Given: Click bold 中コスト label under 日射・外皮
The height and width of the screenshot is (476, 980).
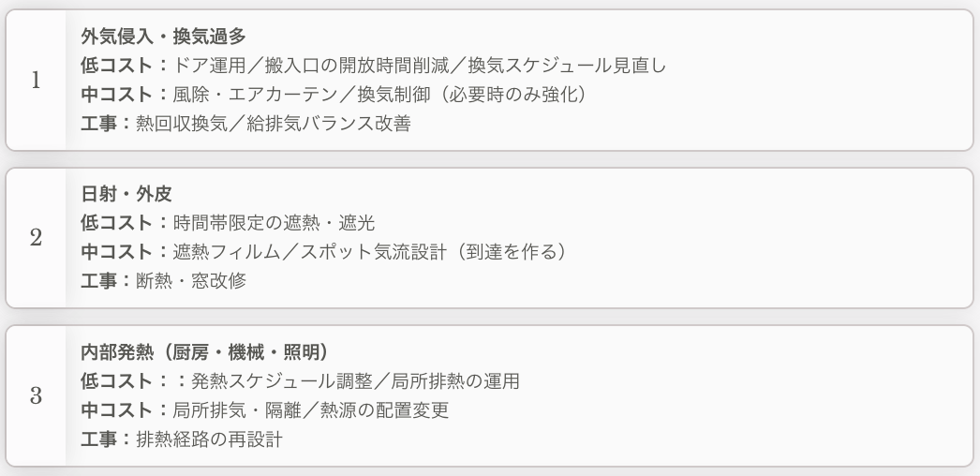Looking at the screenshot, I should (x=119, y=253).
